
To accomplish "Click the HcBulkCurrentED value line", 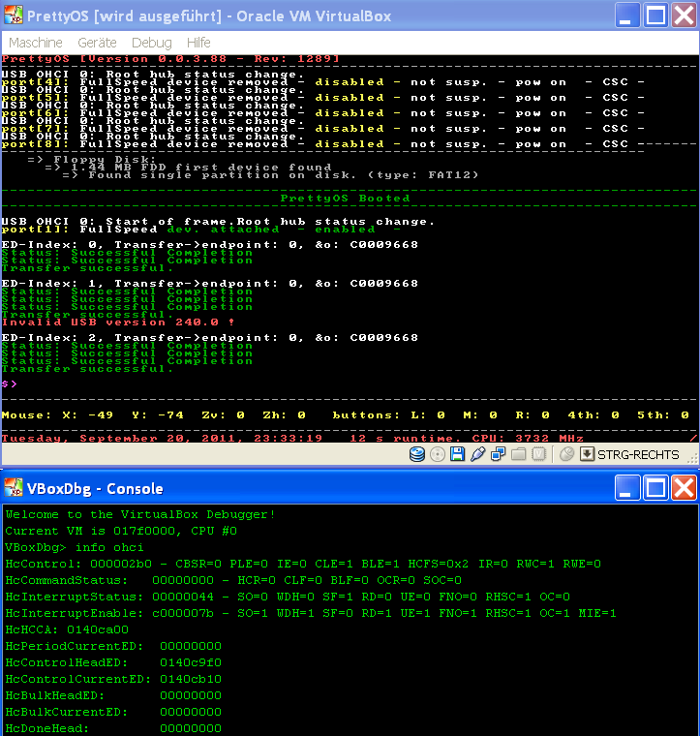I will coord(113,712).
